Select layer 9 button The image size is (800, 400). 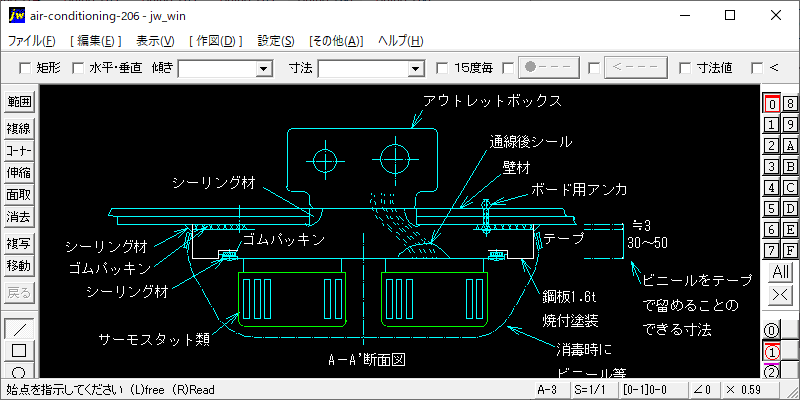click(790, 125)
